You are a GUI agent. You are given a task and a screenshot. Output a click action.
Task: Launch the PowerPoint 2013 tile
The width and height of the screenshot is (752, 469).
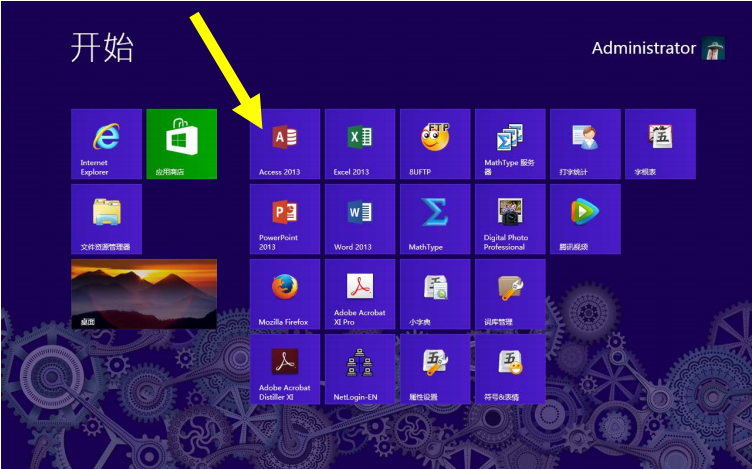point(285,219)
